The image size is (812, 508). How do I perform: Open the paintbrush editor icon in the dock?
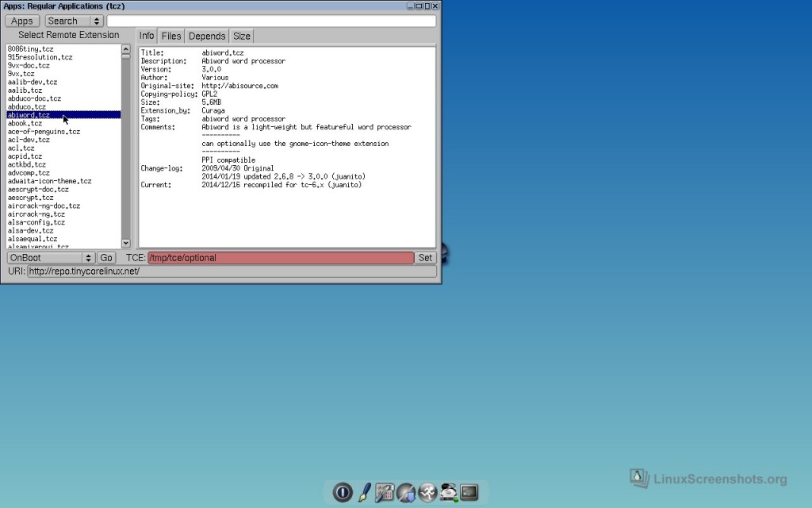click(x=364, y=492)
